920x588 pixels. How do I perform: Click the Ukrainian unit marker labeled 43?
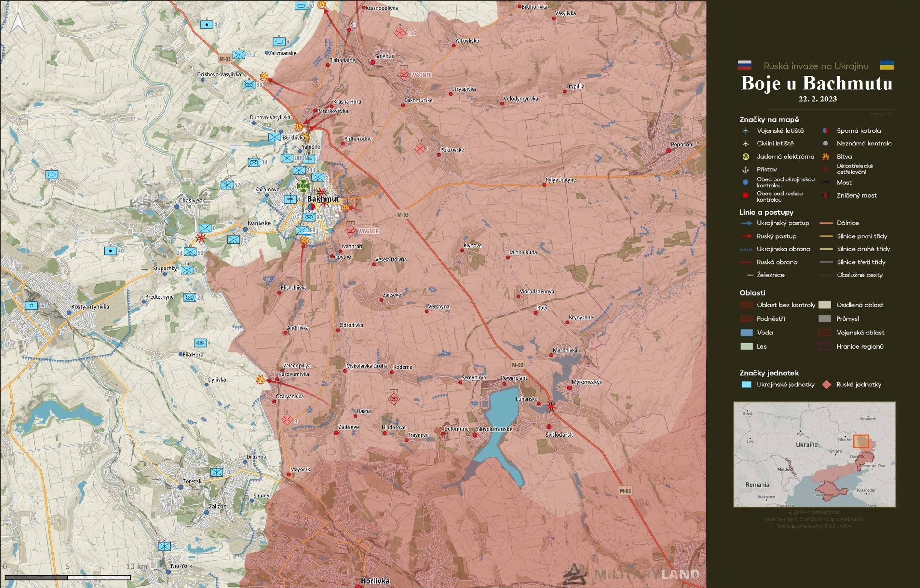207,24
